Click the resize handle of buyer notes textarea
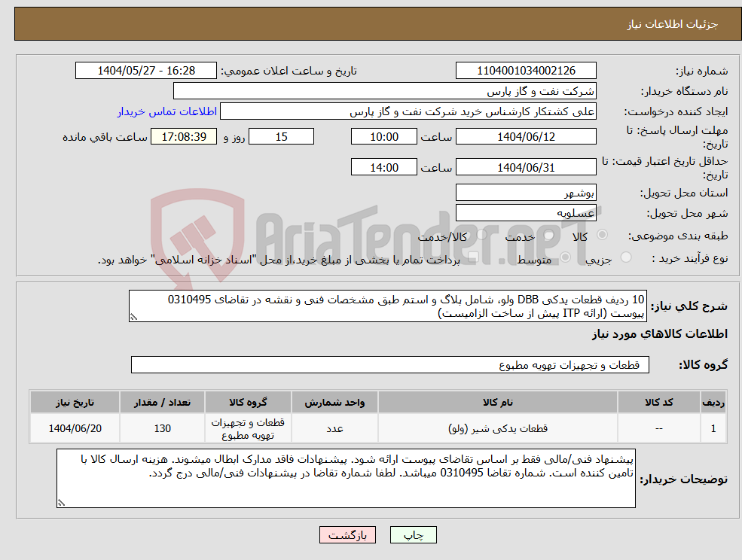 [x=61, y=504]
